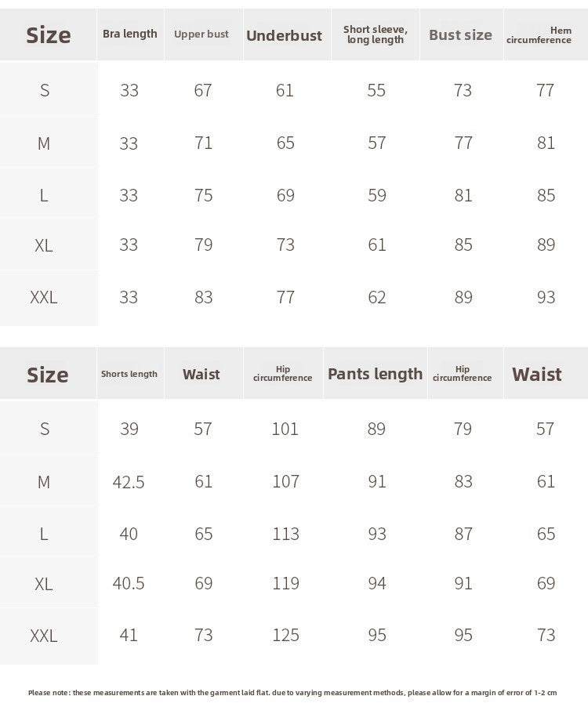Select the Bust size header
Image resolution: width=588 pixels, height=714 pixels.
click(x=460, y=35)
